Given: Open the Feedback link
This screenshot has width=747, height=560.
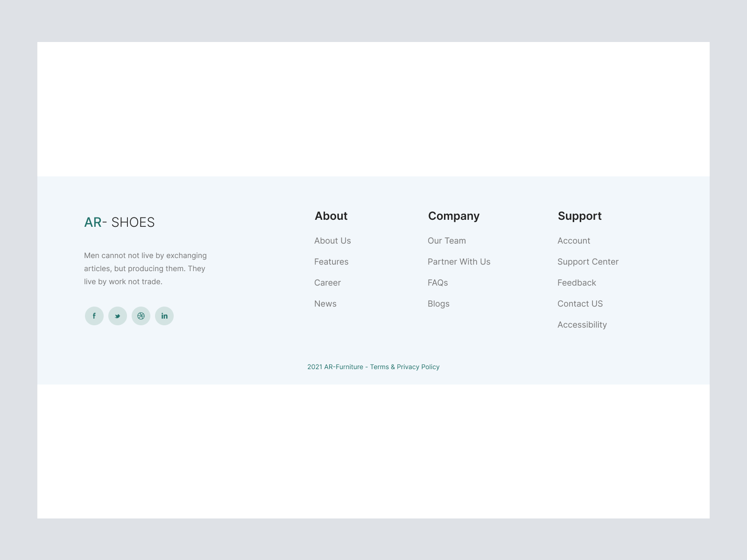Looking at the screenshot, I should pyautogui.click(x=577, y=283).
